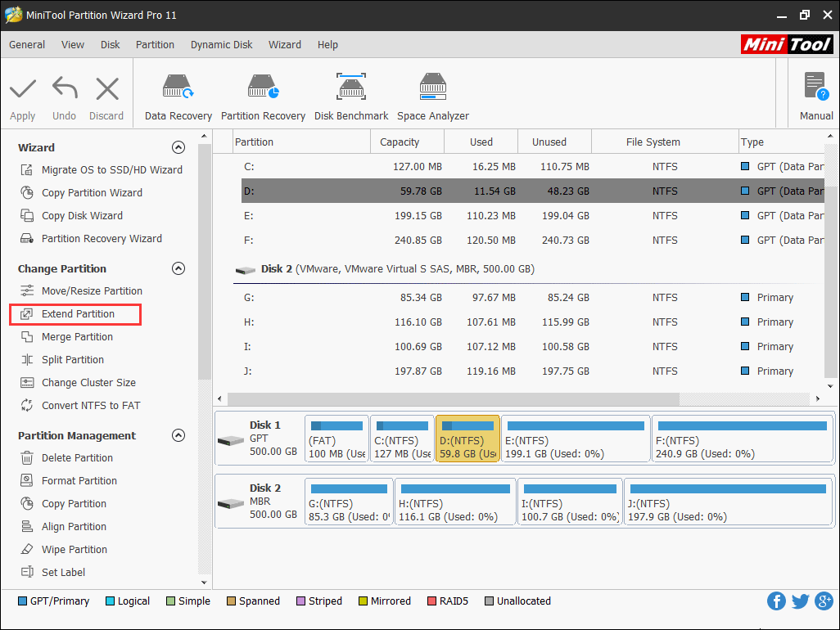Sort by the Unused column header
The width and height of the screenshot is (840, 630).
pyautogui.click(x=554, y=142)
